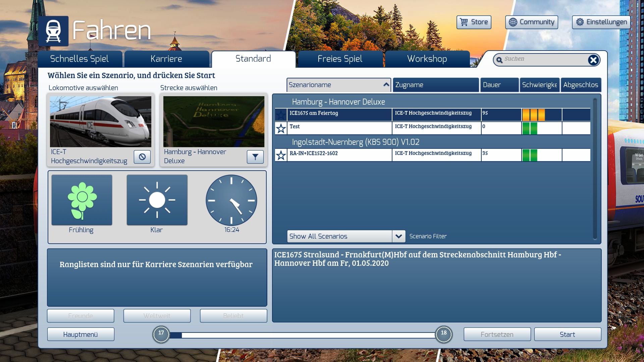
Task: Open the Store via shopping cart button
Action: tap(474, 22)
